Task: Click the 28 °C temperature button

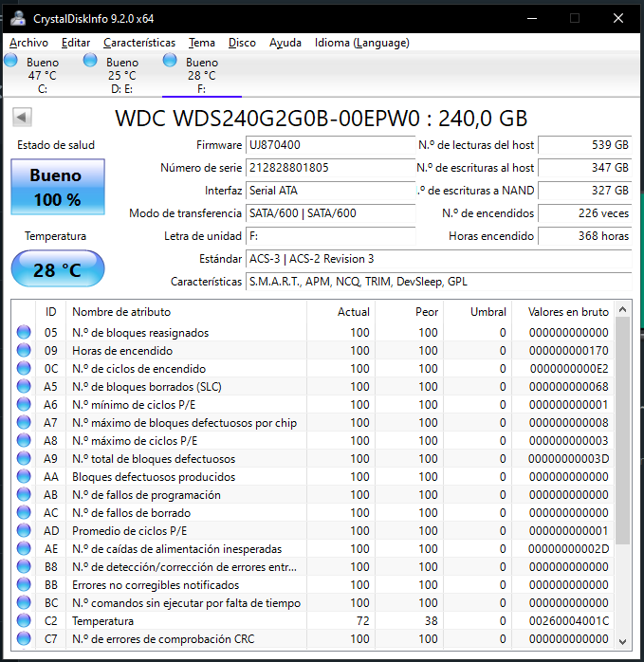Action: tap(58, 269)
